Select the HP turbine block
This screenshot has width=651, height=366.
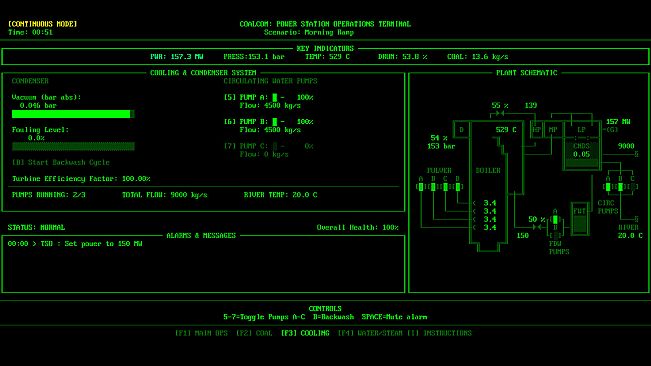536,130
